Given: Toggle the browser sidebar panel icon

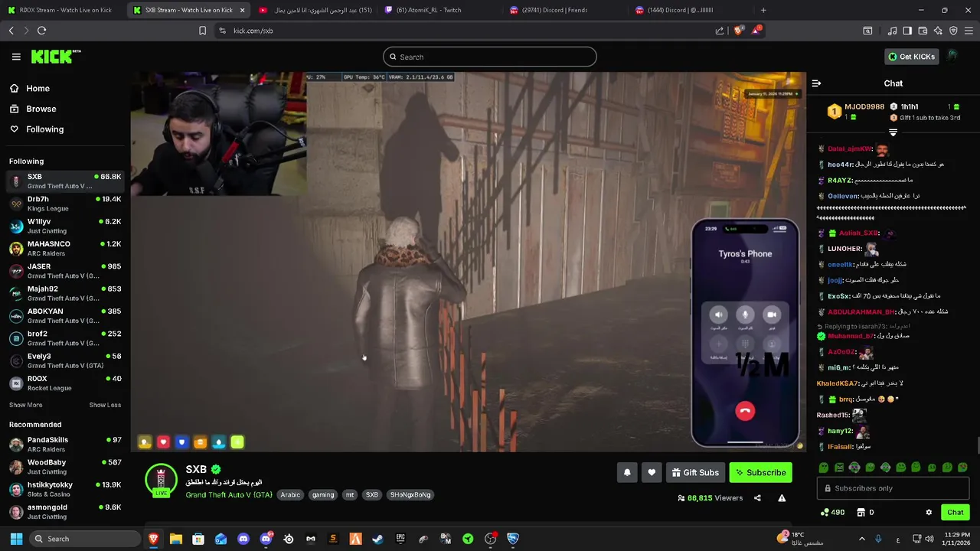Looking at the screenshot, I should [907, 31].
